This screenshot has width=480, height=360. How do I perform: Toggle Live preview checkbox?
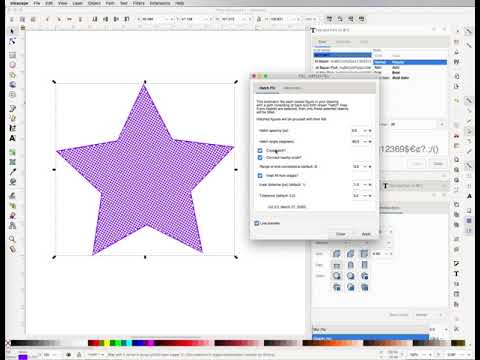(x=257, y=223)
